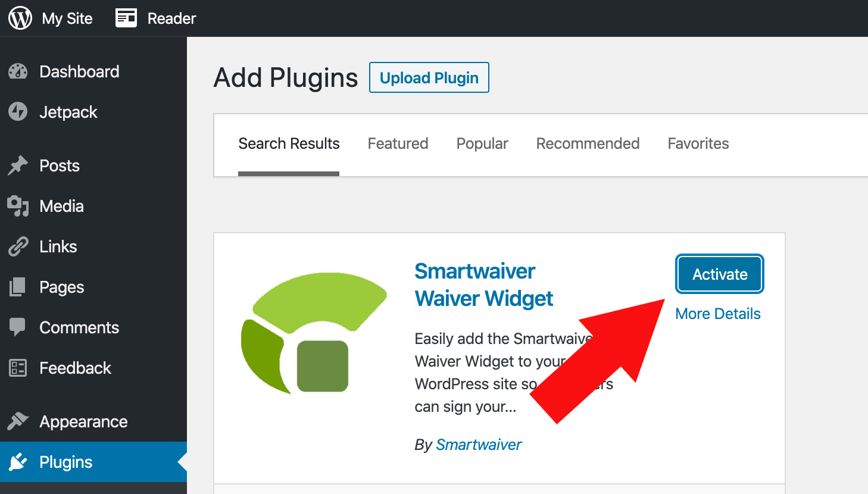Open the Feedback form icon

point(18,368)
